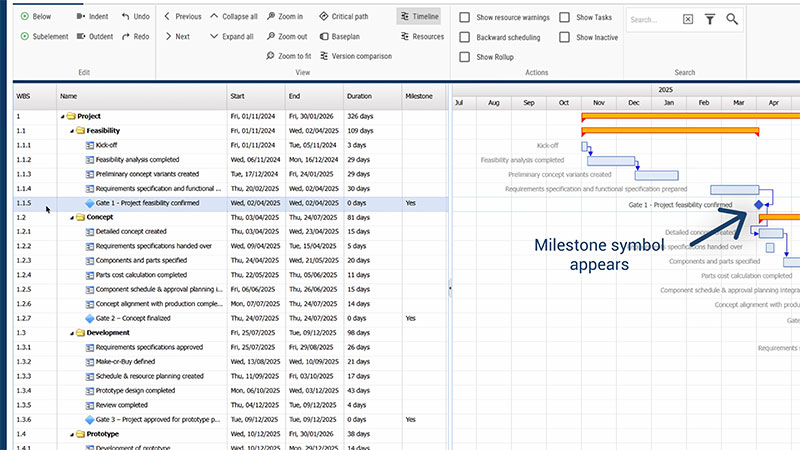Show the Critical path
The image size is (800, 450).
[344, 16]
